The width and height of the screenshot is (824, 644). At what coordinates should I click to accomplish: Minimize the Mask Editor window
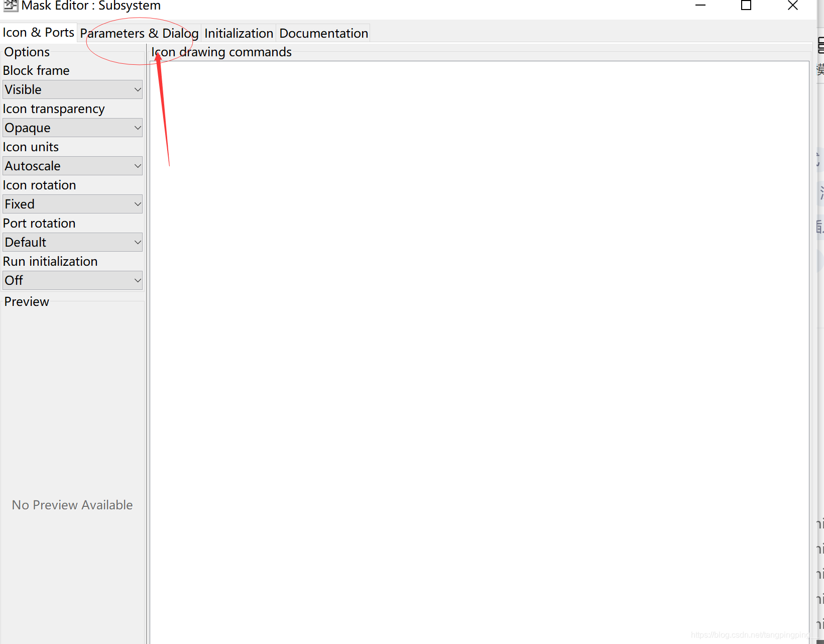point(700,6)
